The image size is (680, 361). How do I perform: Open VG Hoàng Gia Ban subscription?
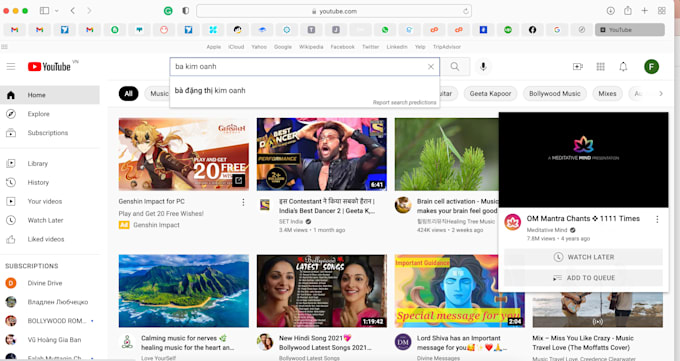pyautogui.click(x=50, y=340)
